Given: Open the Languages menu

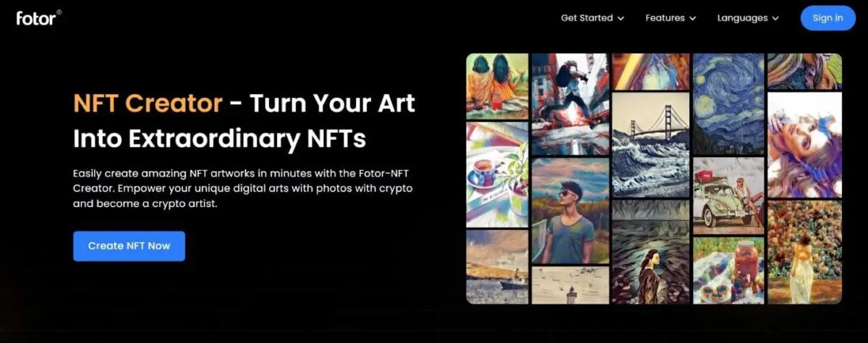Looking at the screenshot, I should click(x=748, y=18).
